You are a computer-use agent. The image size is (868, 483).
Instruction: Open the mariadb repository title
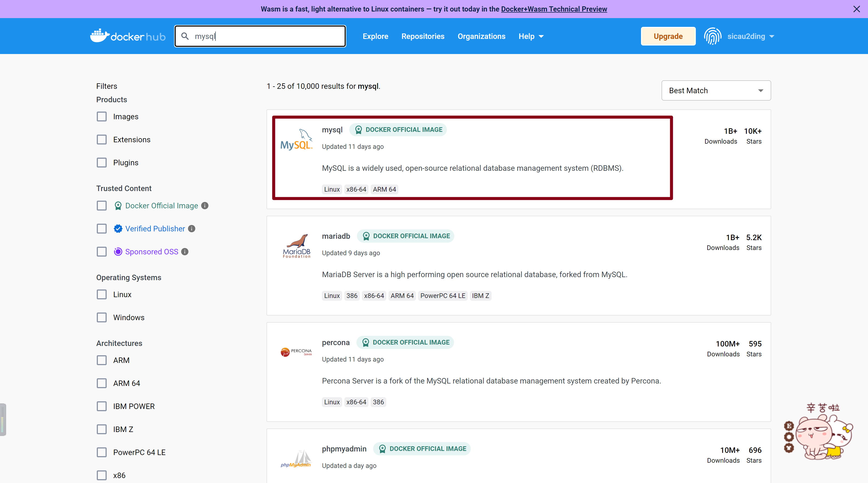336,236
